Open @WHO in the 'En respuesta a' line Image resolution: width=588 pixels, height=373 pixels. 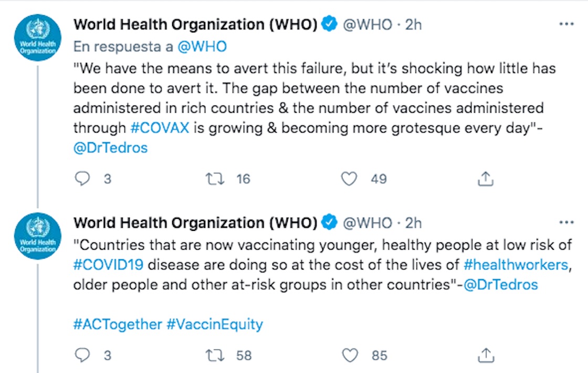[202, 46]
